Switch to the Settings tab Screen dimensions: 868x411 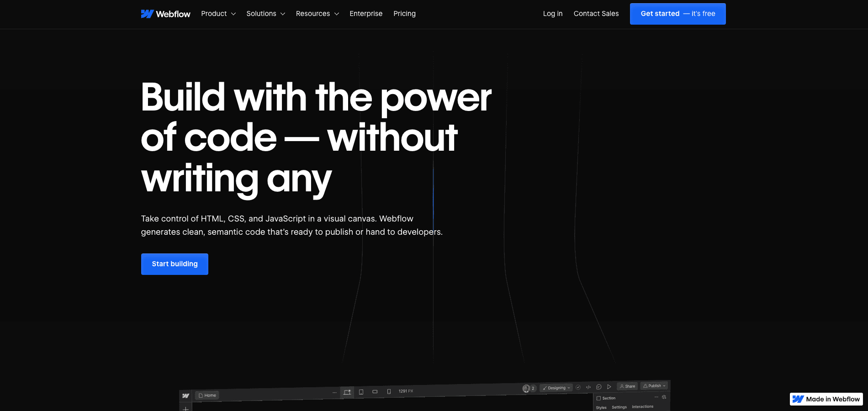pyautogui.click(x=619, y=407)
